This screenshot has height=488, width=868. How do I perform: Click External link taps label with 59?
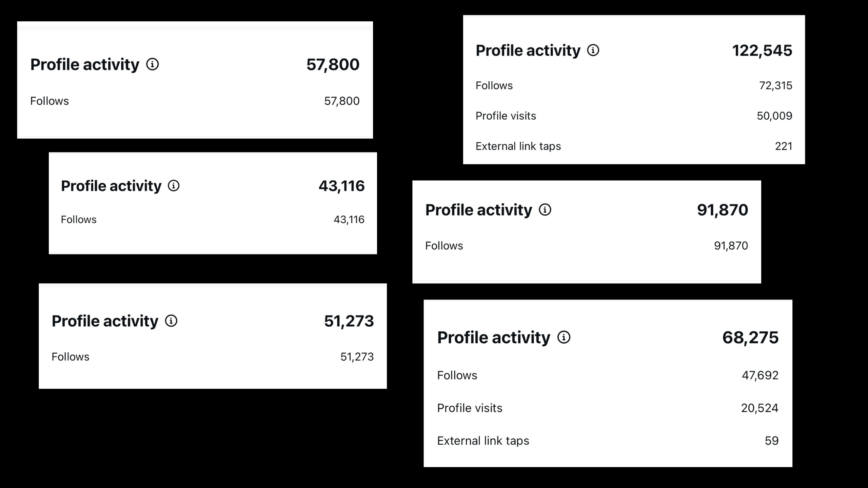(x=483, y=441)
